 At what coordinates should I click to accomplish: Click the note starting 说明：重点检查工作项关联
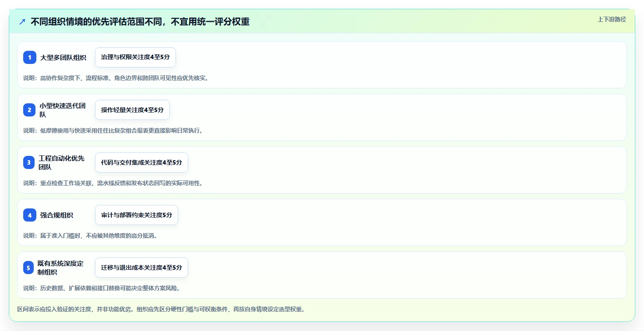[x=113, y=183]
